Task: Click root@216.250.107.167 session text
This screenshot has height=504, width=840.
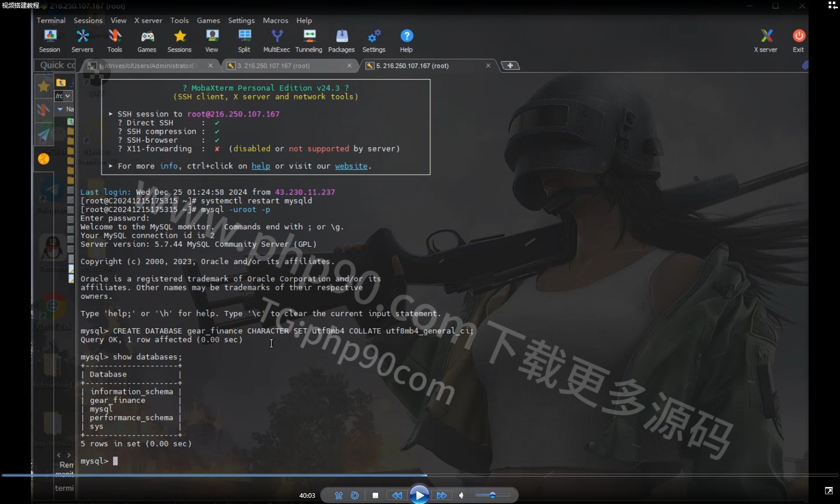Action: click(233, 114)
